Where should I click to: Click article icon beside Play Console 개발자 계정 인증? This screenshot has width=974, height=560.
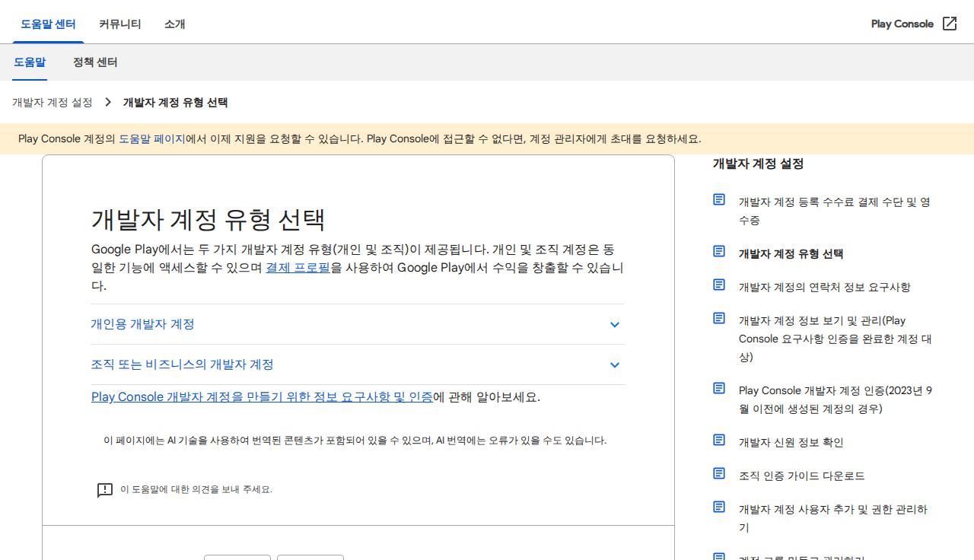coord(719,388)
